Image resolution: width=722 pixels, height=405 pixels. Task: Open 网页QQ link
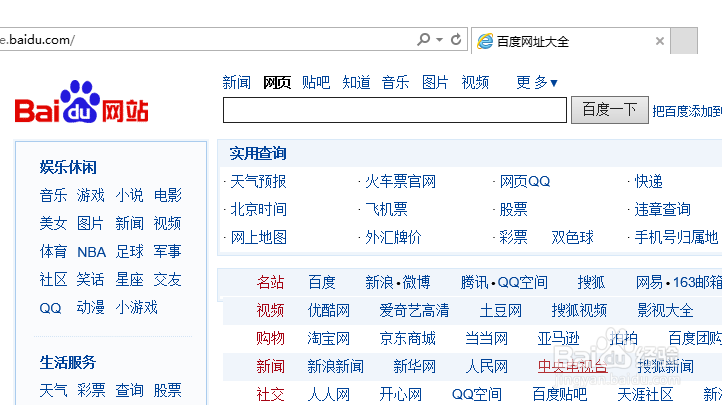[525, 182]
